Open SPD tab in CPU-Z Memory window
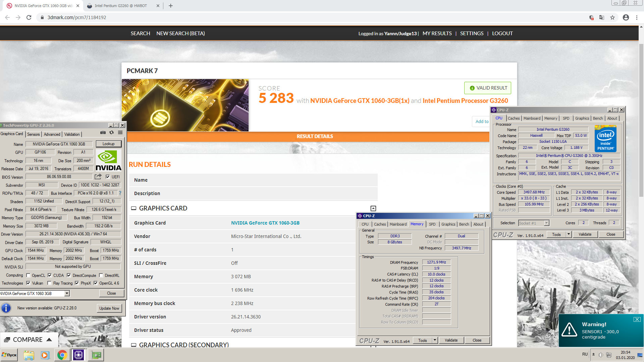This screenshot has height=362, width=644. tap(432, 224)
